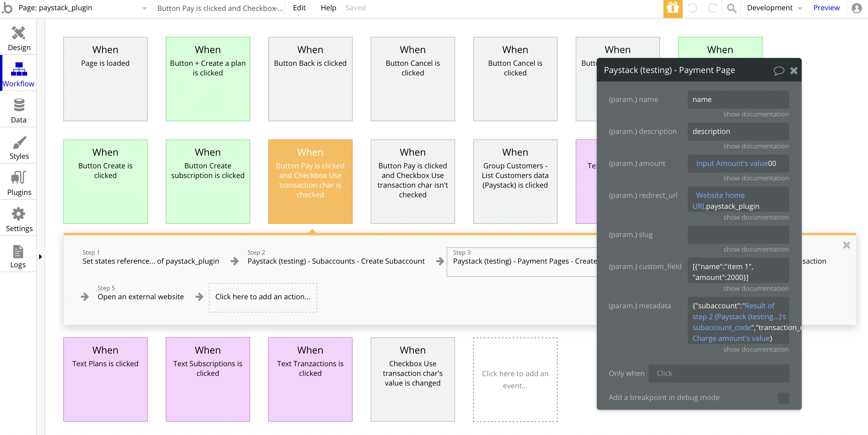This screenshot has width=868, height=435.
Task: Open the Plugins tab icon
Action: click(18, 178)
